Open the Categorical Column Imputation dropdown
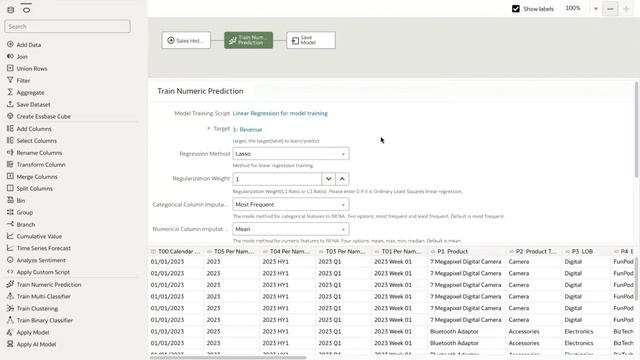This screenshot has height=360, width=640. tap(291, 204)
